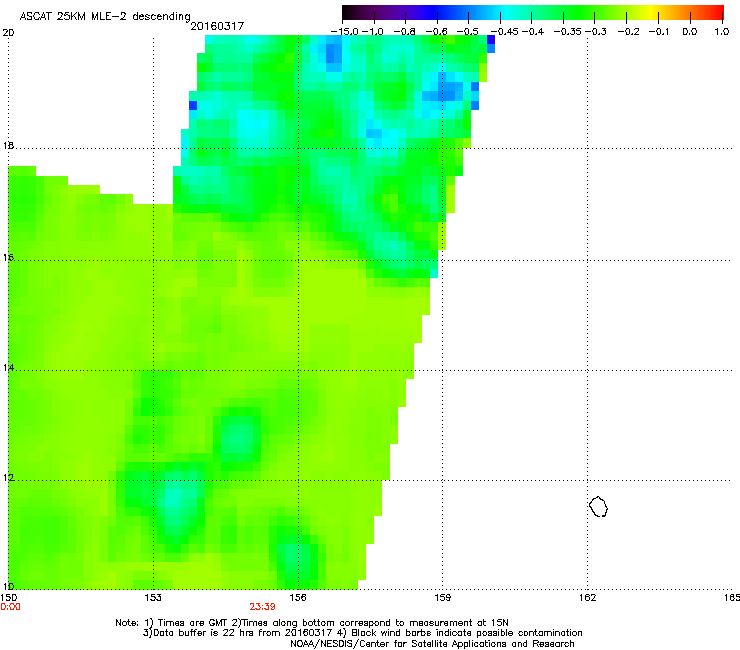Click the longitude label '150'
The image size is (740, 650).
[x=9, y=598]
